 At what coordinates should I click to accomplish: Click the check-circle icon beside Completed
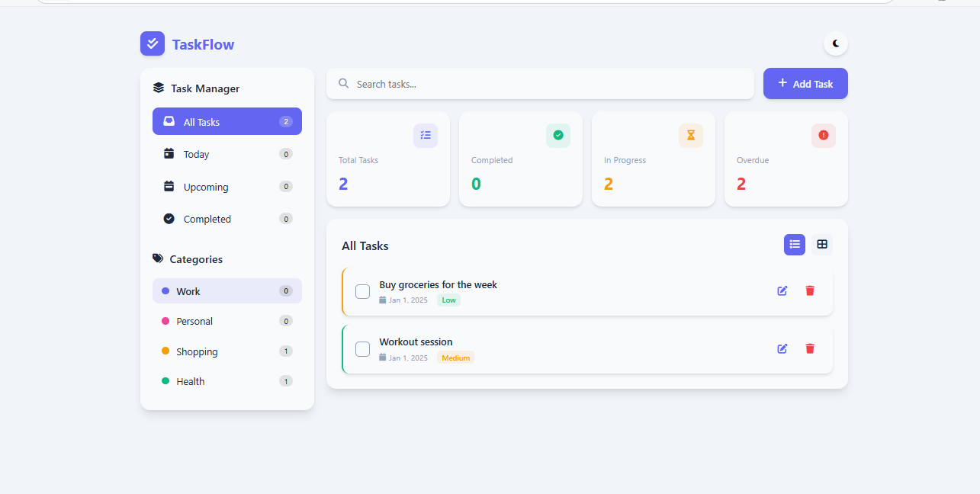click(169, 219)
